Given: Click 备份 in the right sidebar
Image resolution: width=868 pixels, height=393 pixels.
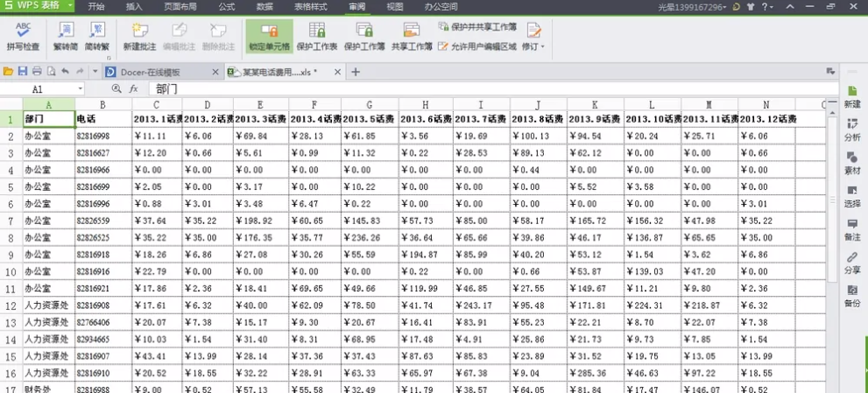Looking at the screenshot, I should point(852,297).
